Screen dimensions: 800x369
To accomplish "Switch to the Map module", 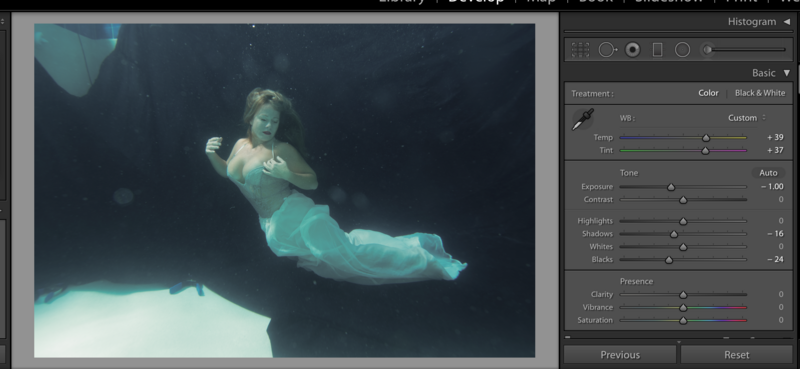I will pos(540,2).
